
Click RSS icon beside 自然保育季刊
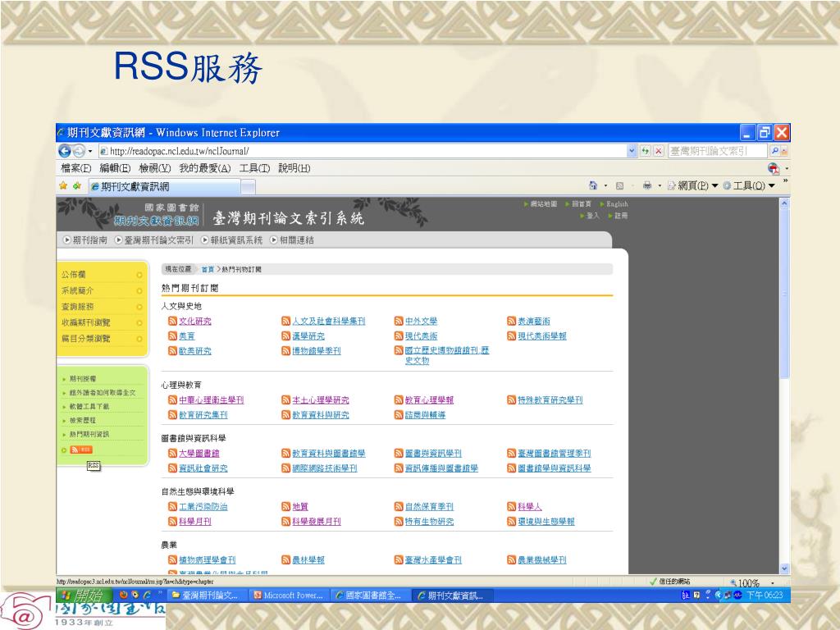399,506
